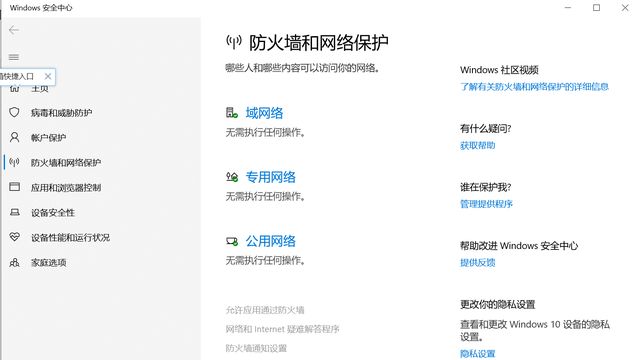Click the 谁在保护我? heading

click(x=486, y=187)
